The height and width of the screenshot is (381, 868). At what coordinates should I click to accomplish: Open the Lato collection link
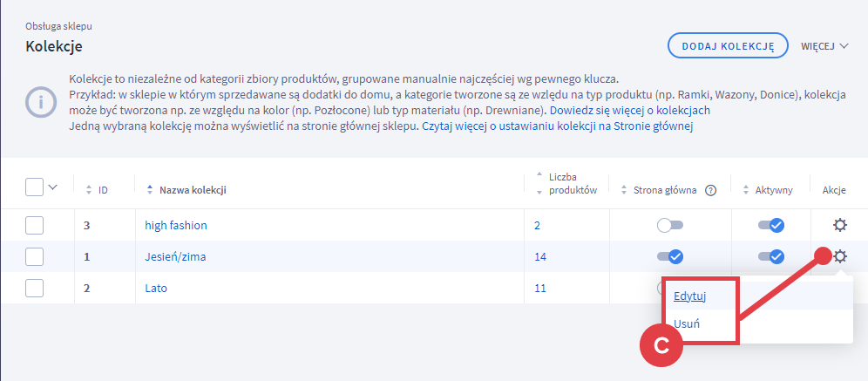[x=155, y=288]
